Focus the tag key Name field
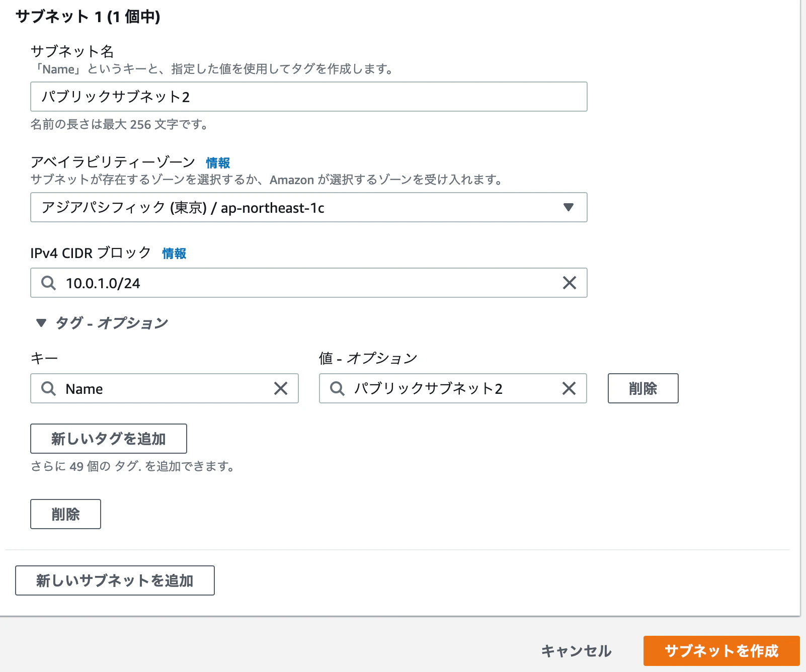 pyautogui.click(x=165, y=388)
